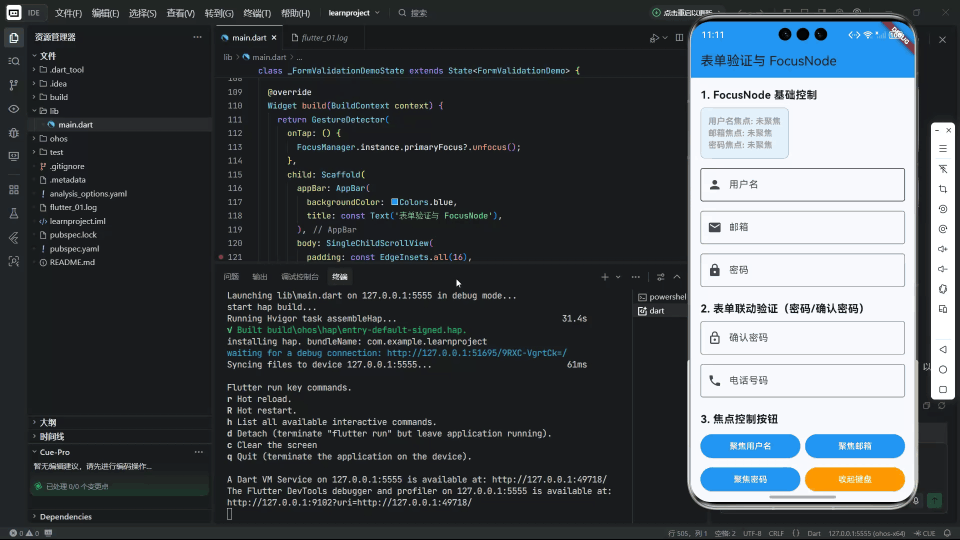Expand the build folder
Image resolution: width=960 pixels, height=540 pixels.
tap(34, 97)
